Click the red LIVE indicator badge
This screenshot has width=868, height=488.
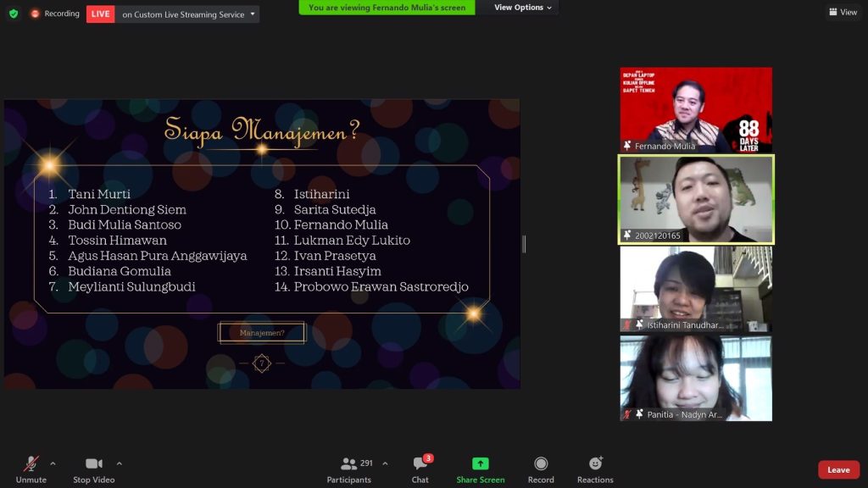(x=100, y=14)
